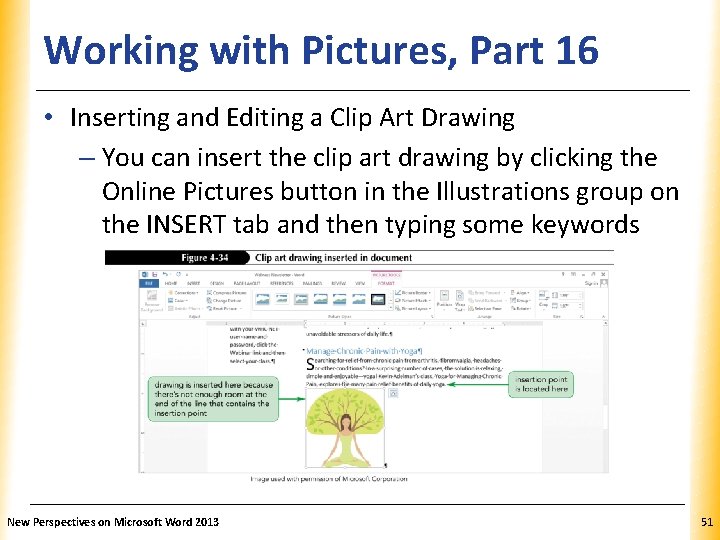Viewport: 720px width, 540px height.
Task: Click Sign in link in Word
Action: tap(593, 283)
